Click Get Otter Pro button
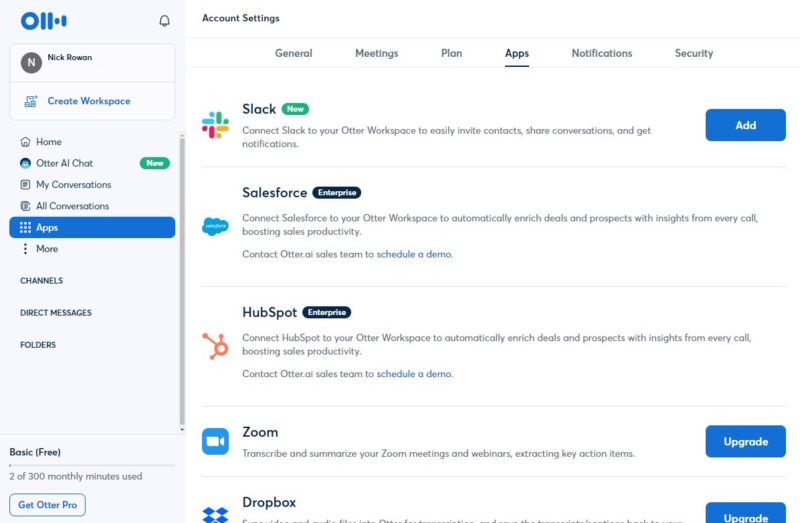The image size is (800, 523). [47, 505]
